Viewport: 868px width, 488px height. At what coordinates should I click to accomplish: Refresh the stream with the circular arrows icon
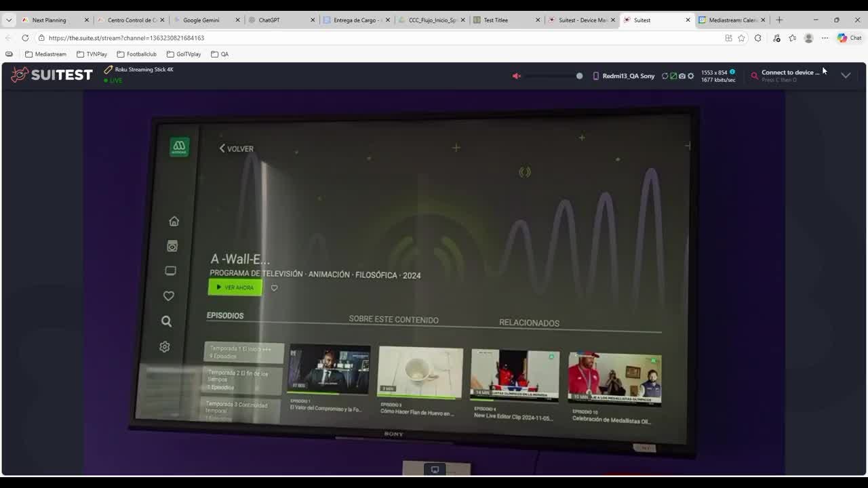pyautogui.click(x=665, y=76)
